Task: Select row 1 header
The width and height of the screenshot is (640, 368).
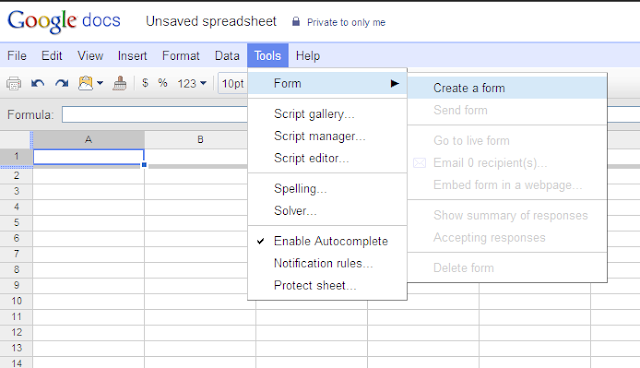Action: pyautogui.click(x=16, y=156)
